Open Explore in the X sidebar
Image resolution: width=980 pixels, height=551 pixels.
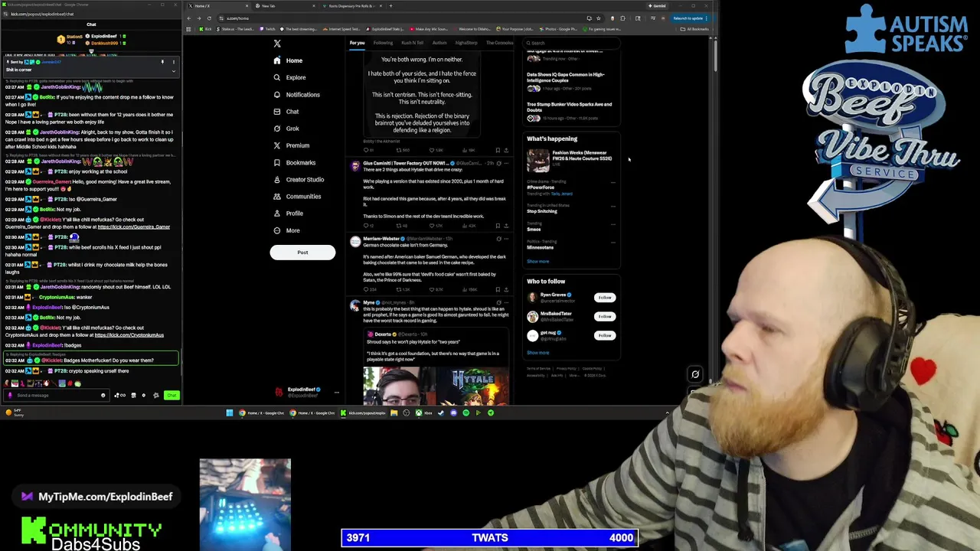[x=289, y=77]
